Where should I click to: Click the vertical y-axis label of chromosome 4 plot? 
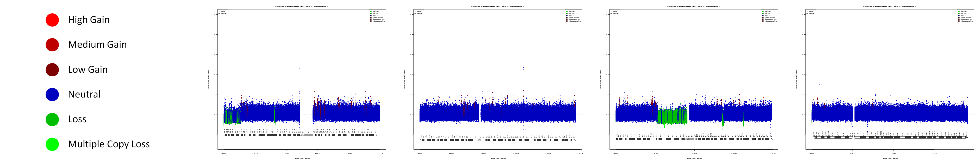click(796, 79)
